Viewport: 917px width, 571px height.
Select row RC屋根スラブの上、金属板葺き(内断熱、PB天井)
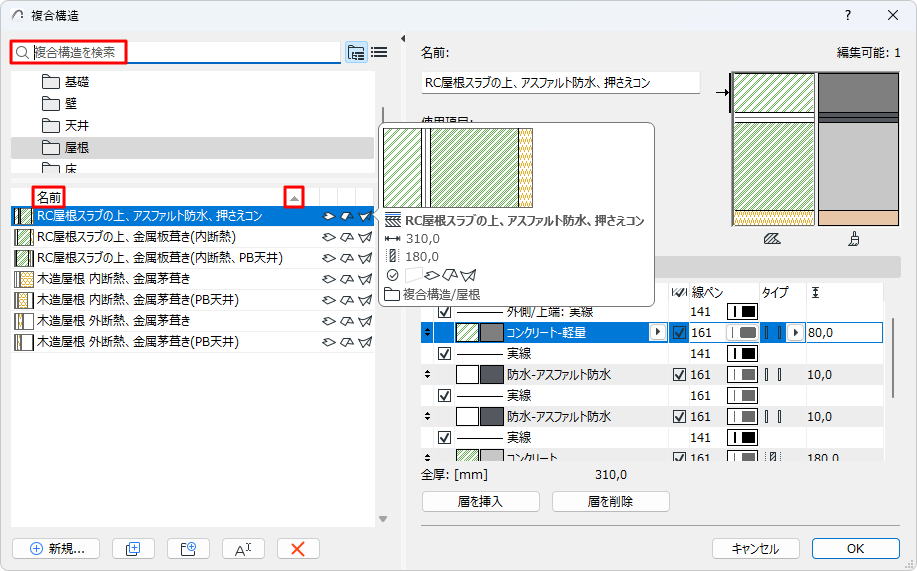tap(192, 258)
